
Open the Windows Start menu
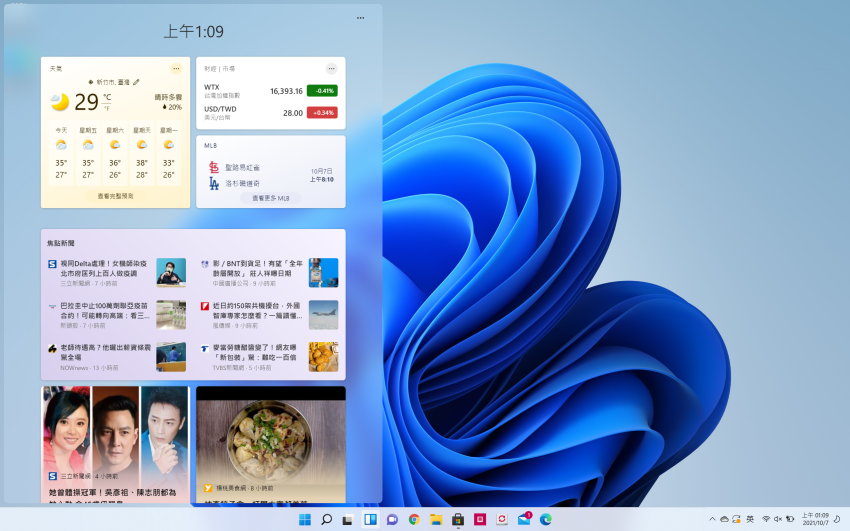tap(305, 520)
